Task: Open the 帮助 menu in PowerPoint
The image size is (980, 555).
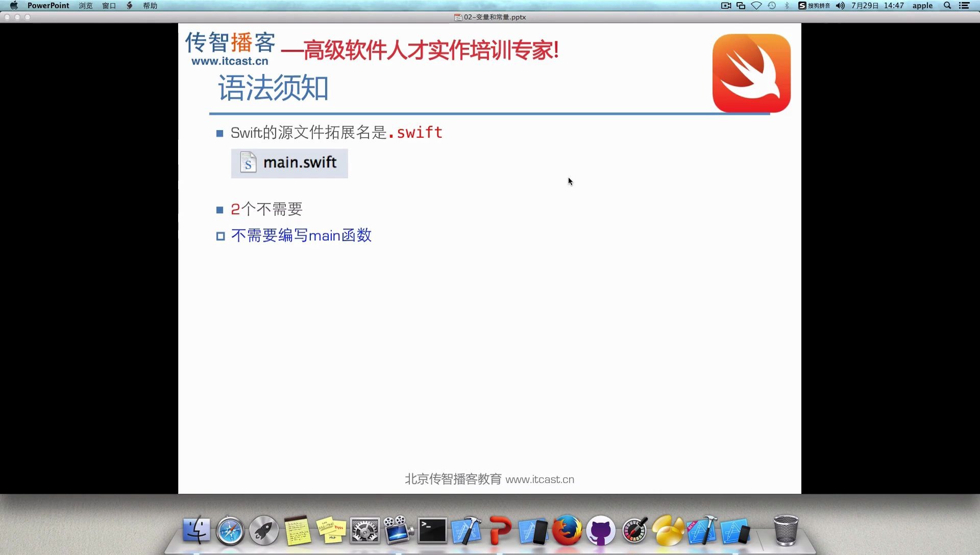Action: (x=151, y=6)
